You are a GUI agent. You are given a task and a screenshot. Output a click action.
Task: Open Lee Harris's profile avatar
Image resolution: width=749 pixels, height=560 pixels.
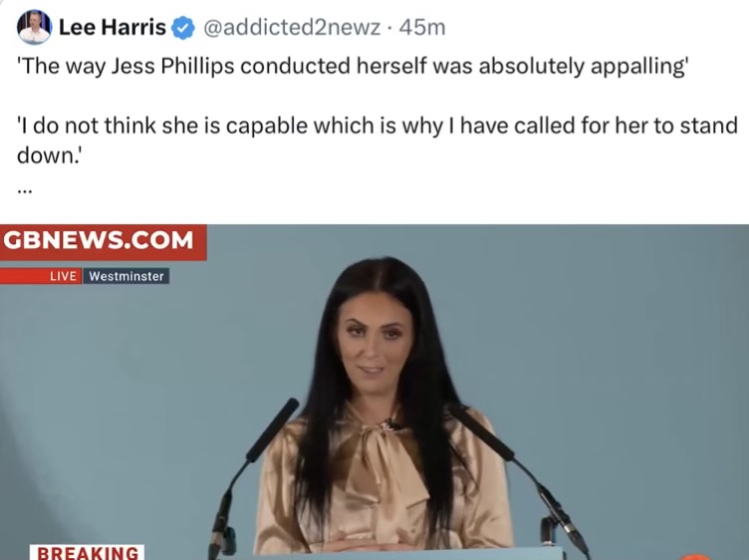click(x=34, y=27)
